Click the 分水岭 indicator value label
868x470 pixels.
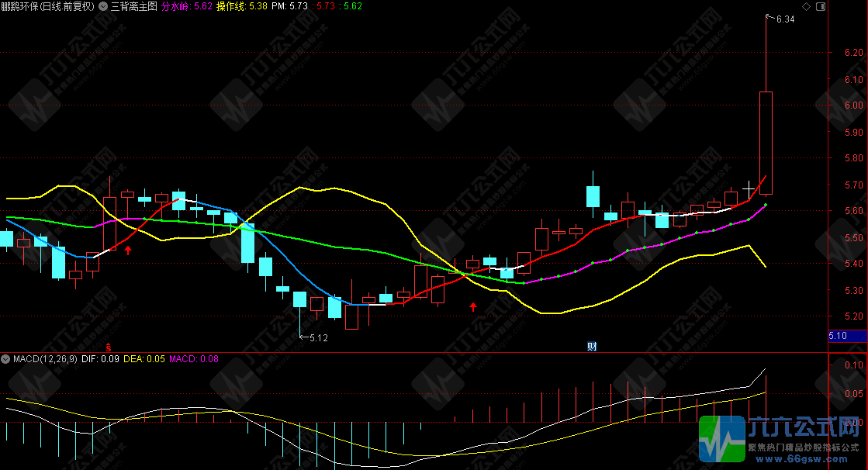click(x=187, y=6)
